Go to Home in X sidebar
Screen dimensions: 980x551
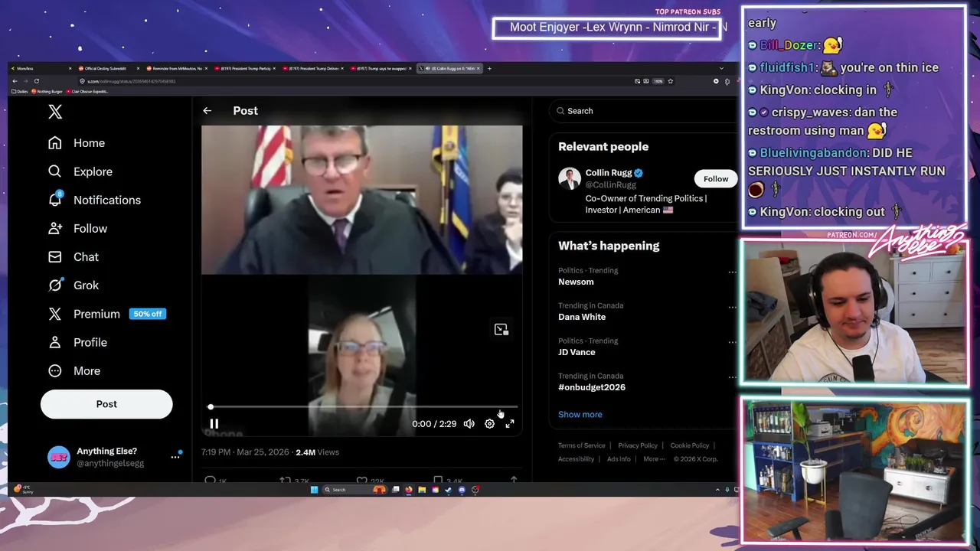[77, 143]
